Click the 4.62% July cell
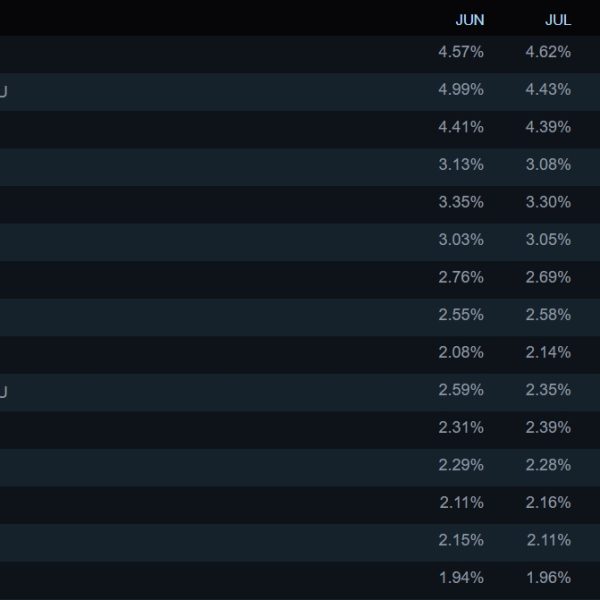 click(548, 52)
